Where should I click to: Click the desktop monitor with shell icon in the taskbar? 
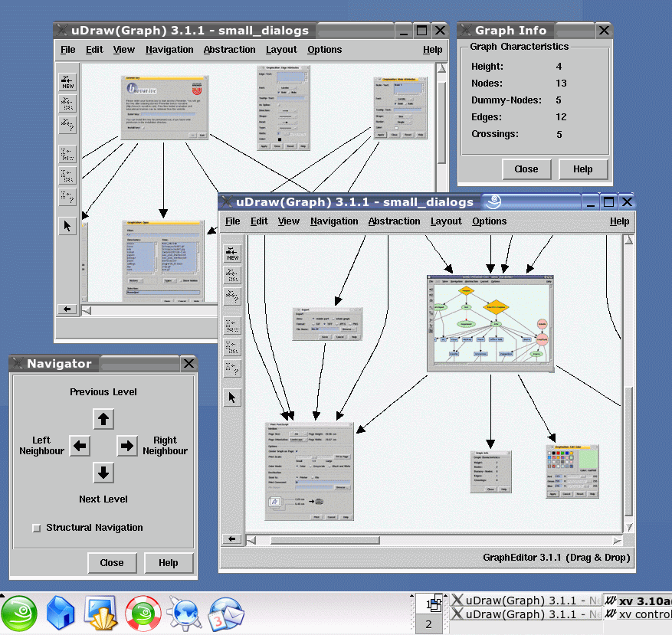[x=101, y=614]
